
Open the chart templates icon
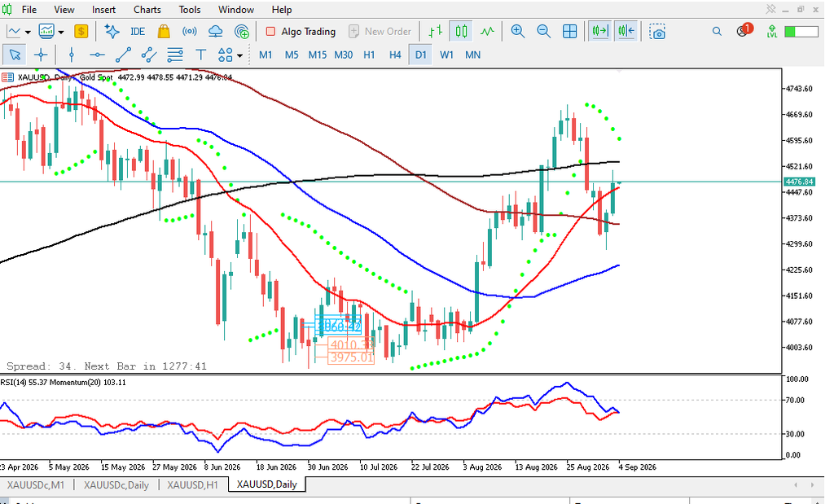tap(46, 32)
